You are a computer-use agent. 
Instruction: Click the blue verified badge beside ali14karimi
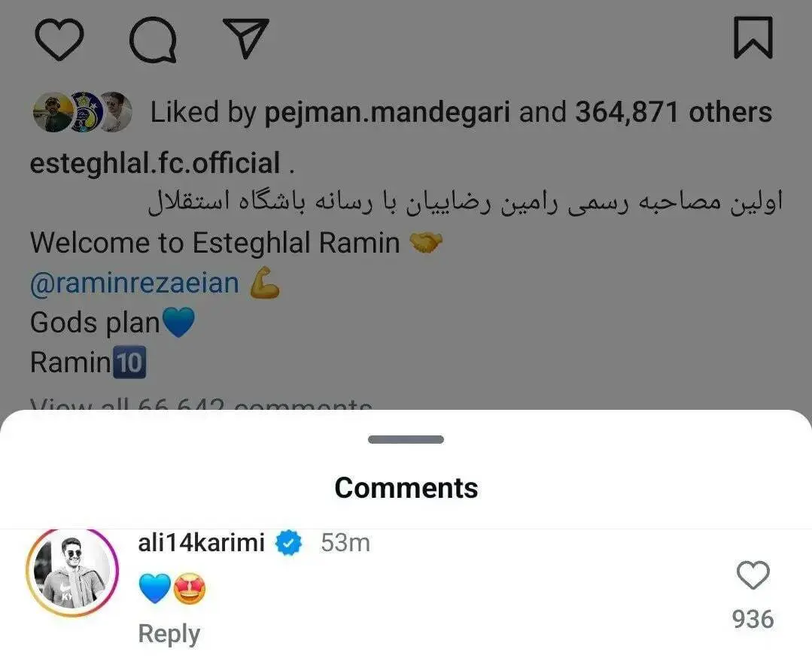pyautogui.click(x=288, y=543)
